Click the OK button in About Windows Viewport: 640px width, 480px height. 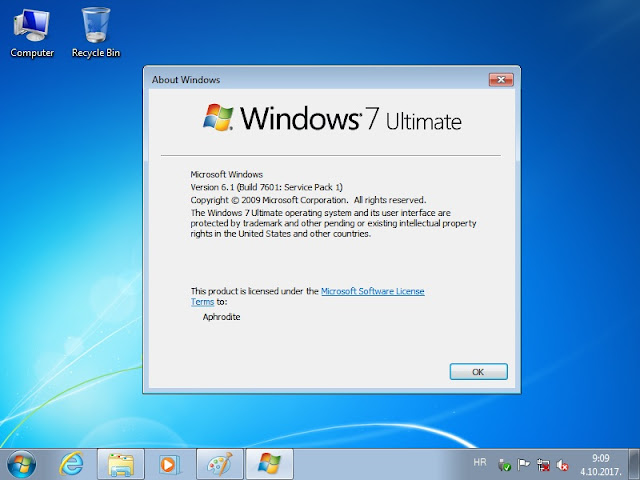478,372
